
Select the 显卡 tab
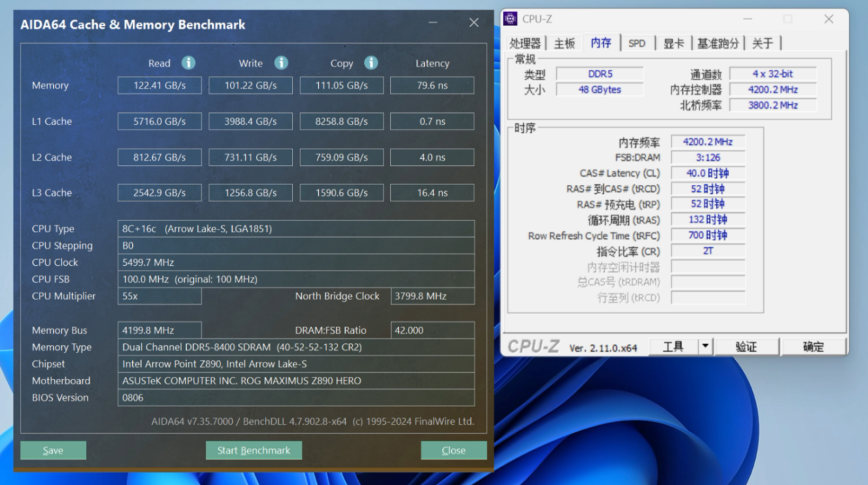coord(674,43)
